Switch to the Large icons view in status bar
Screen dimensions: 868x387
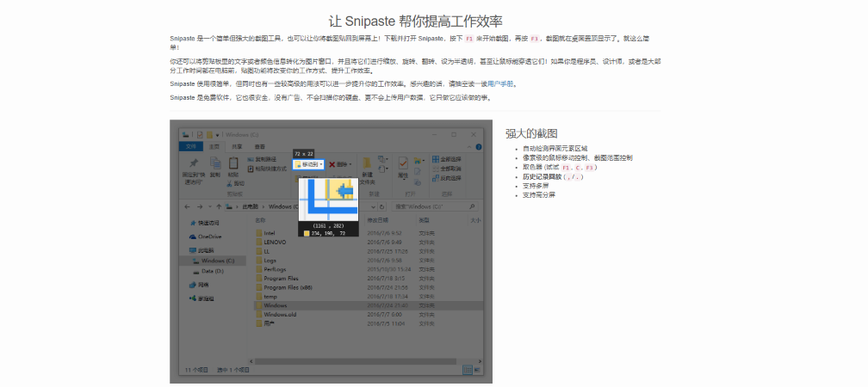click(x=477, y=369)
